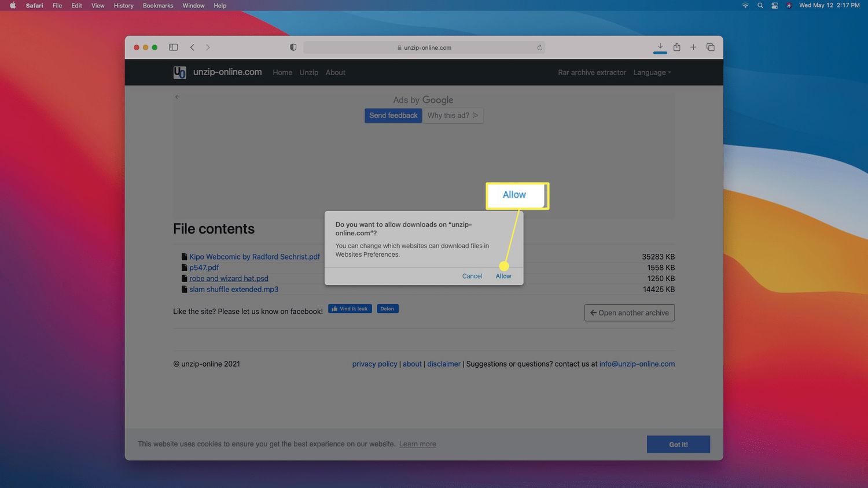868x488 pixels.
Task: Download slam shuffle extended.mp3 file
Action: (234, 289)
